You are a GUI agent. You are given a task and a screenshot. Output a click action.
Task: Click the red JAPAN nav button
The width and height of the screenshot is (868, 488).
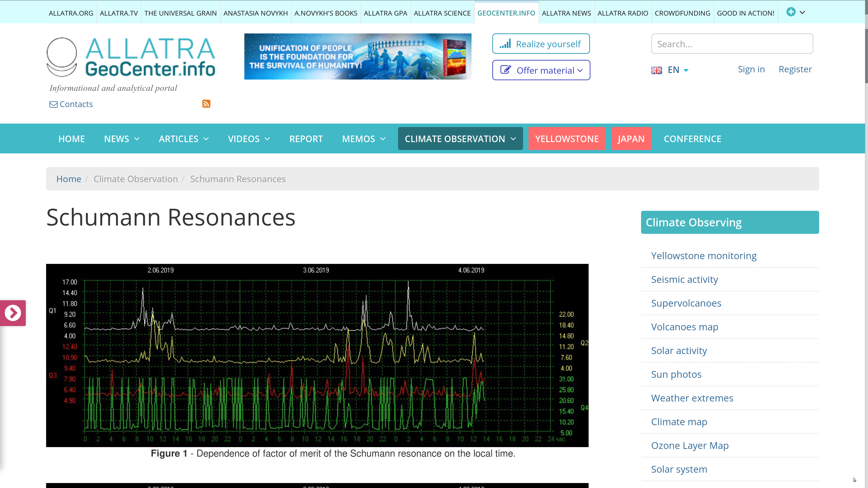tap(631, 139)
